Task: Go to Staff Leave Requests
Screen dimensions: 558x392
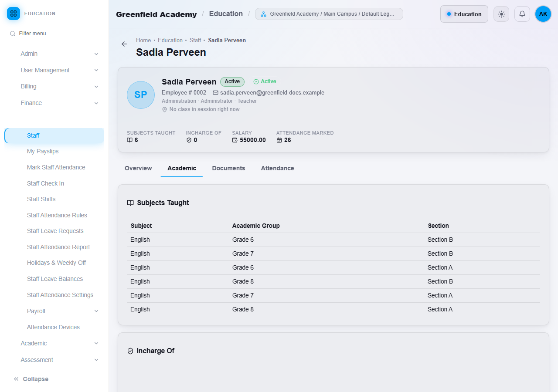Action: pos(54,231)
